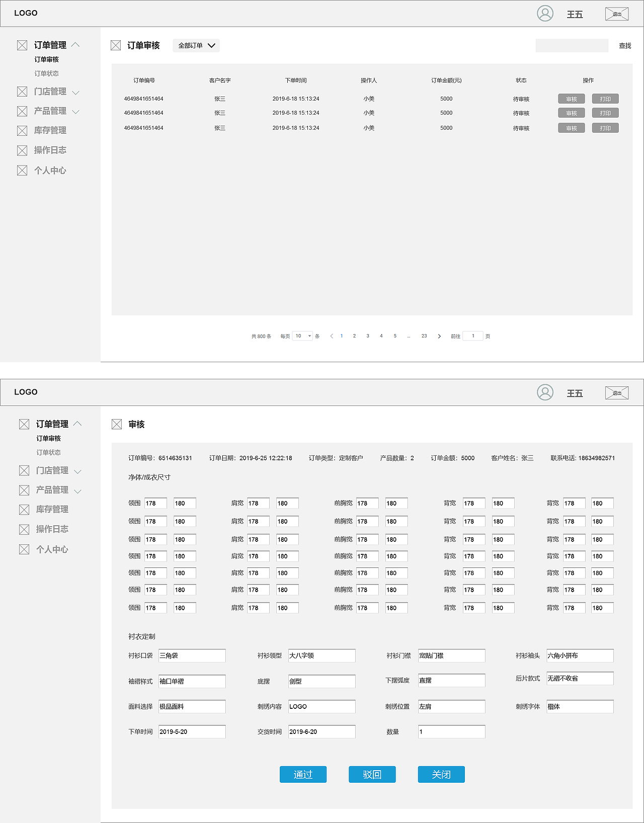Collapse 订单管理 chevron on 审核 detail screen
The height and width of the screenshot is (823, 644).
(77, 423)
